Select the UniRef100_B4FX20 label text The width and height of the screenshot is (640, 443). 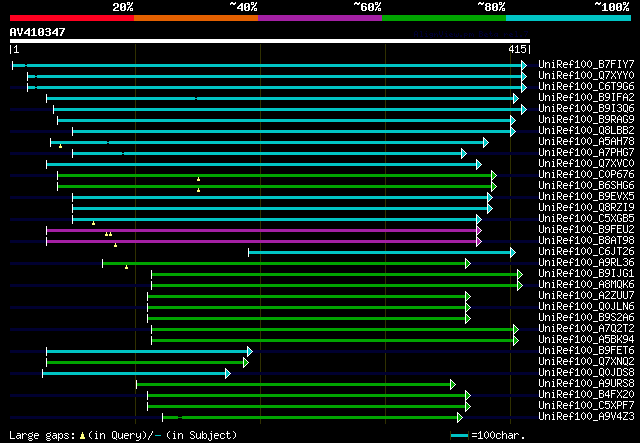586,395
